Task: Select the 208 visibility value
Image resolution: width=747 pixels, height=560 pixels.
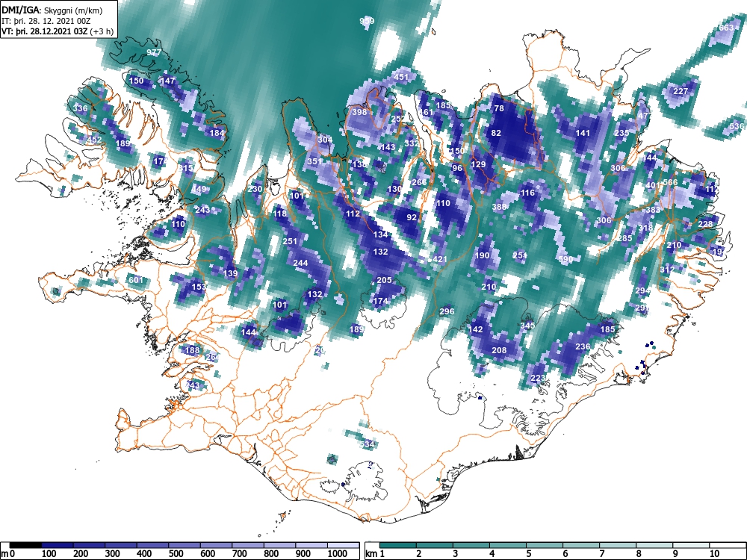Action: pyautogui.click(x=499, y=350)
